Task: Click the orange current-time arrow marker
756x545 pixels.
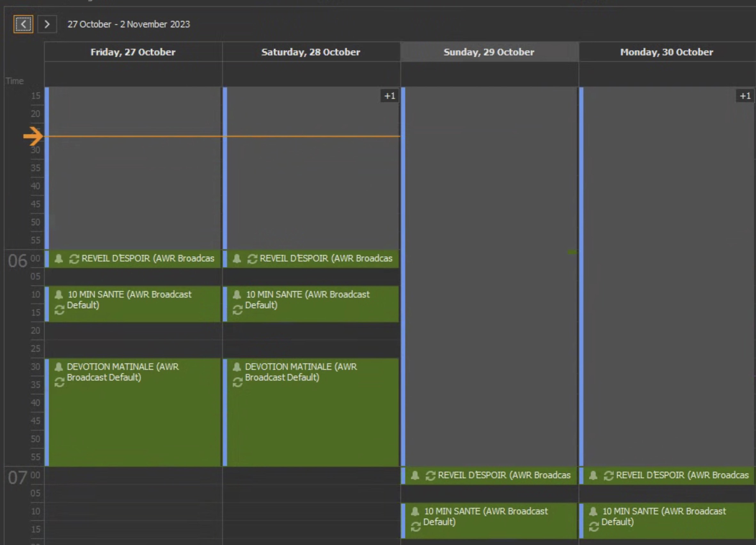Action: pyautogui.click(x=33, y=136)
